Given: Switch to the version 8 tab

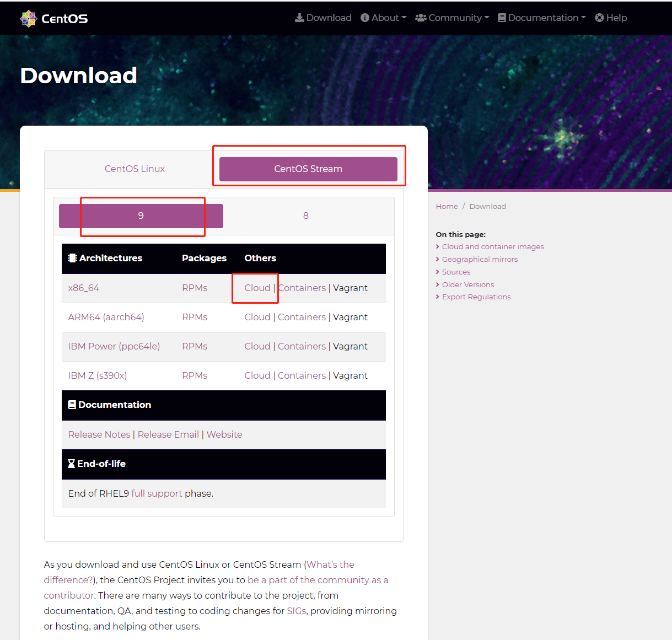Looking at the screenshot, I should pyautogui.click(x=306, y=216).
